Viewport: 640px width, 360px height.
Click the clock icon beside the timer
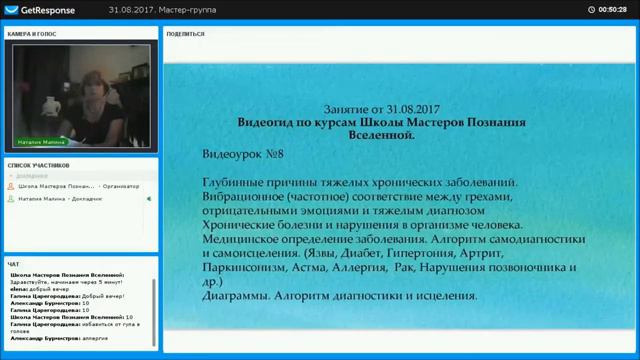(591, 9)
